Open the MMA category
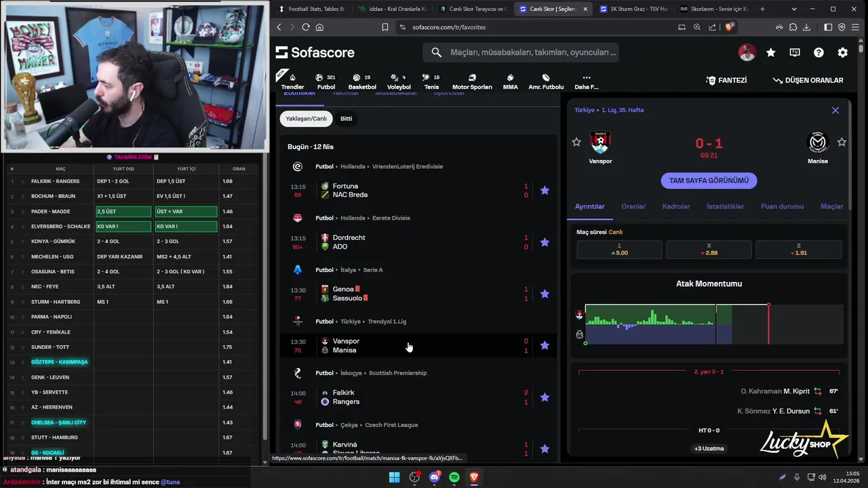 pos(510,81)
